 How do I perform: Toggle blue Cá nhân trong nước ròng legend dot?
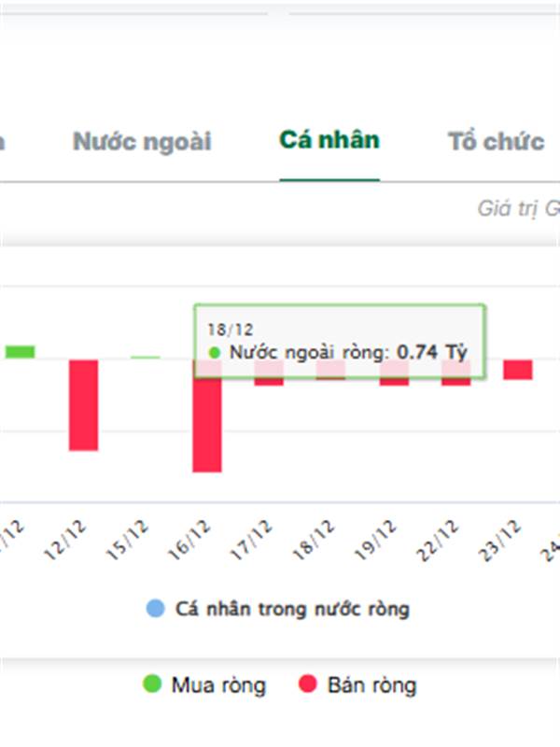coord(155,609)
